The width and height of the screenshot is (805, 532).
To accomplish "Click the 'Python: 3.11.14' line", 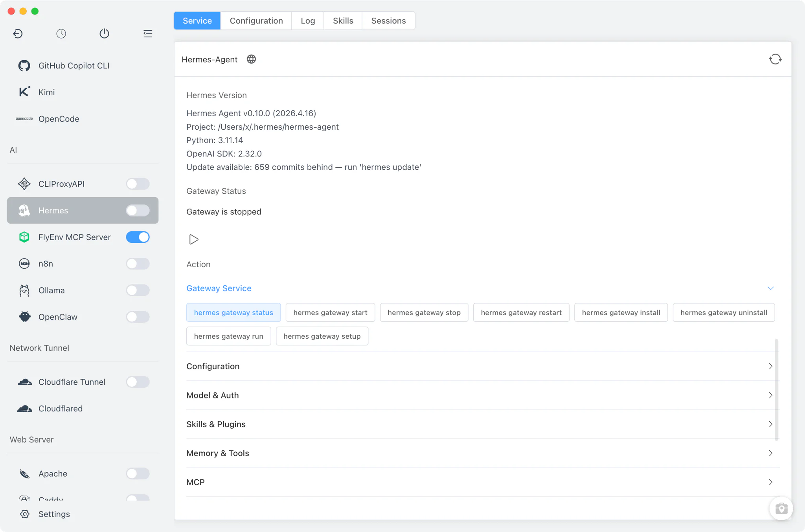I will [215, 140].
